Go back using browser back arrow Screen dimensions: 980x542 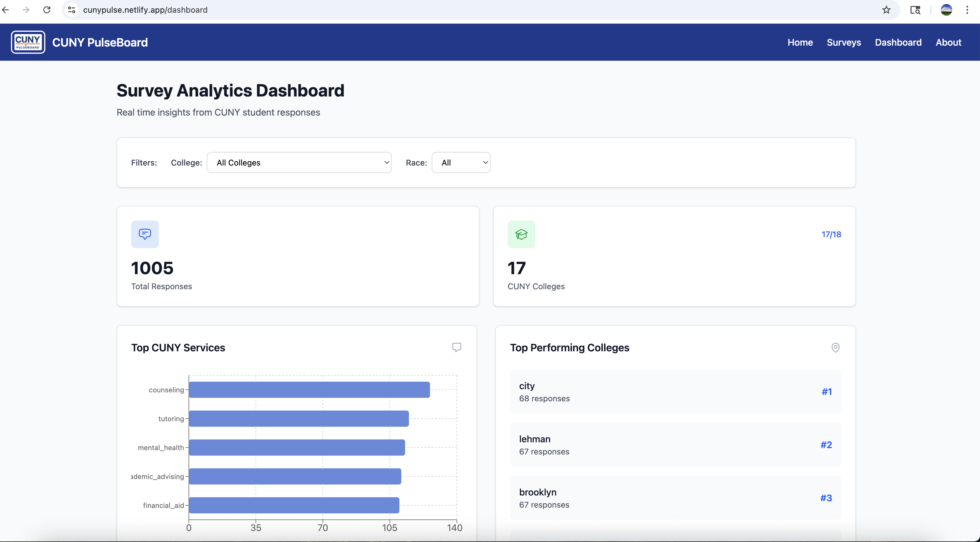coord(6,10)
